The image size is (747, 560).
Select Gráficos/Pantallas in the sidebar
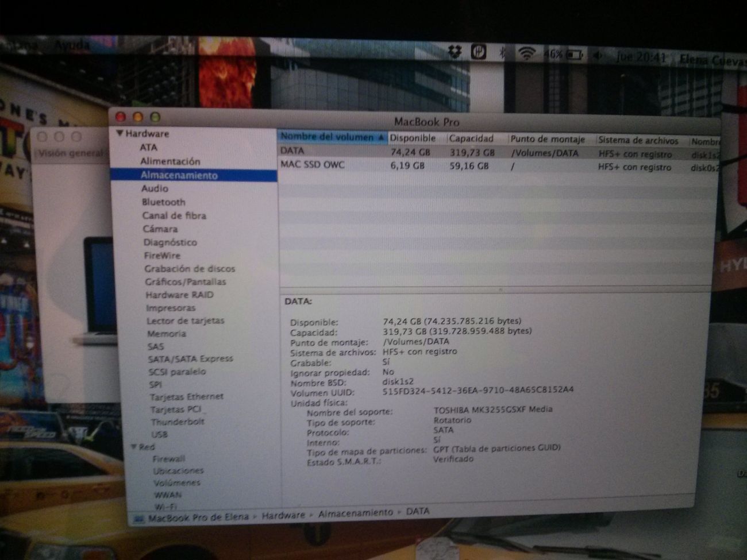tap(186, 281)
